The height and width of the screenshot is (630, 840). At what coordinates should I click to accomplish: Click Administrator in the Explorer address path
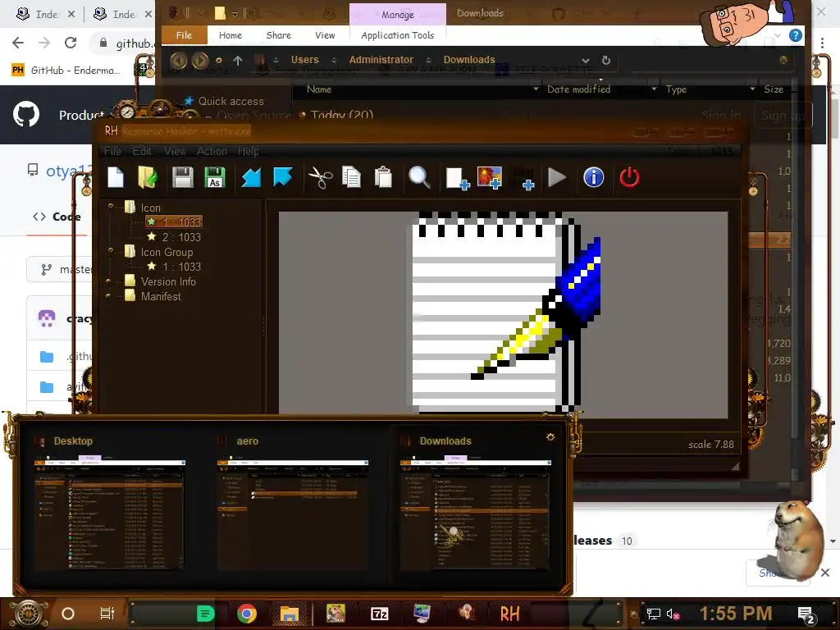[x=381, y=59]
